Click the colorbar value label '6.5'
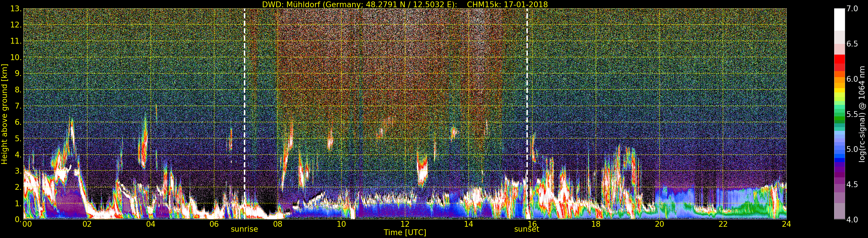 (x=852, y=44)
